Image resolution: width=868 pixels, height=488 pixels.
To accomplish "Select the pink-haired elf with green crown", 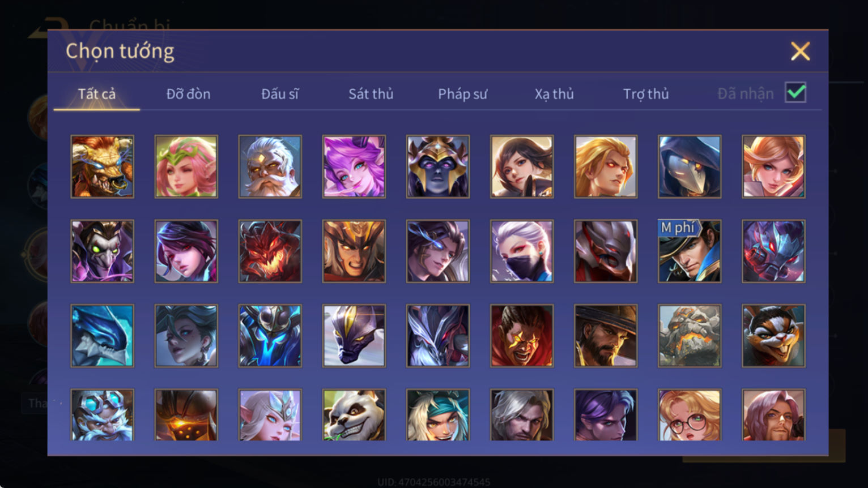I will click(x=186, y=166).
